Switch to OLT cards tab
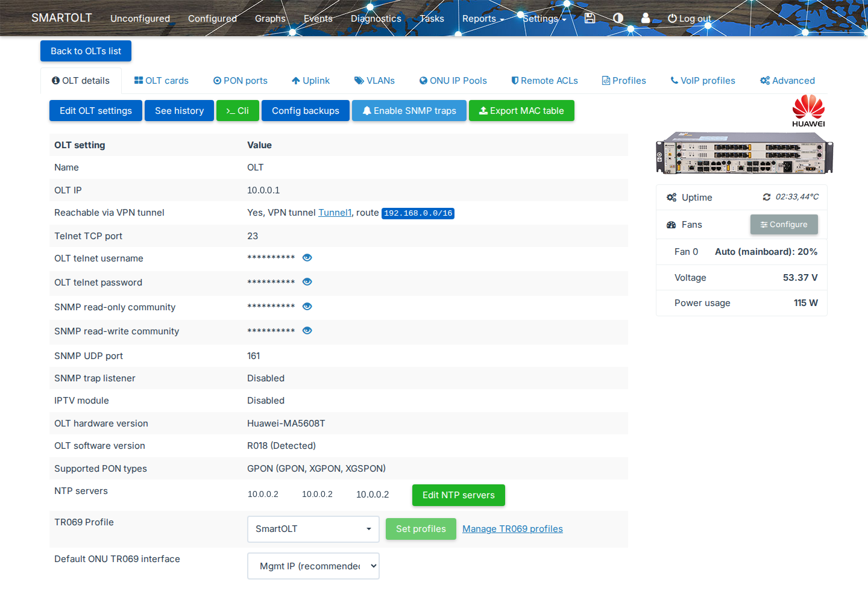The width and height of the screenshot is (868, 594). point(162,81)
